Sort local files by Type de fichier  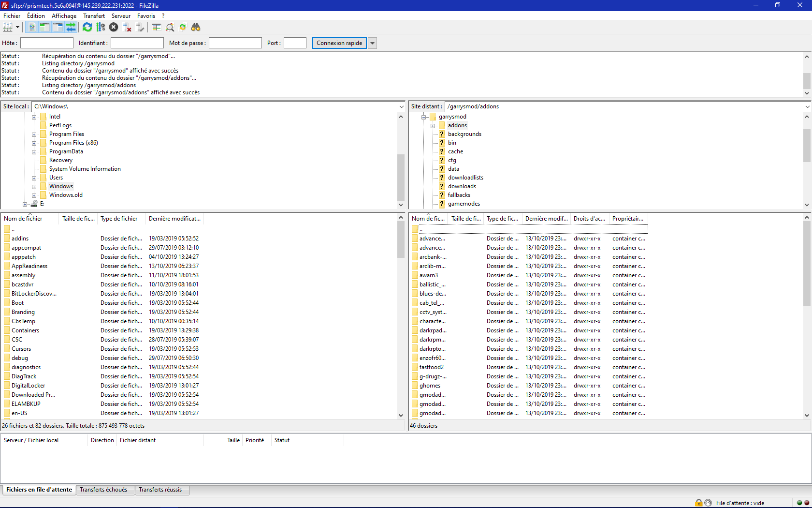[x=122, y=219]
